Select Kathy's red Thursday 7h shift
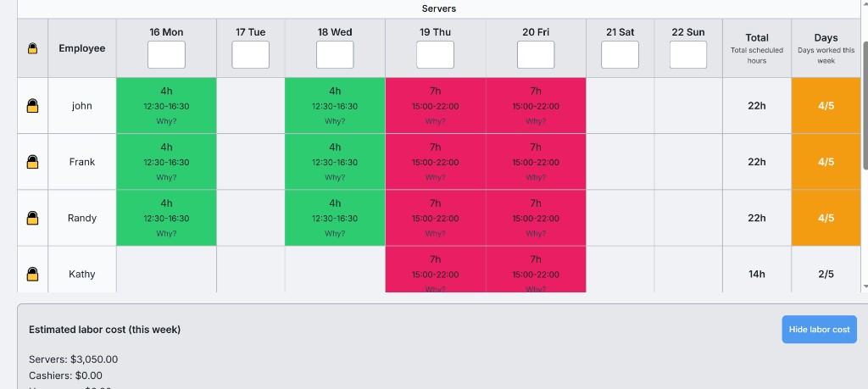 point(435,266)
